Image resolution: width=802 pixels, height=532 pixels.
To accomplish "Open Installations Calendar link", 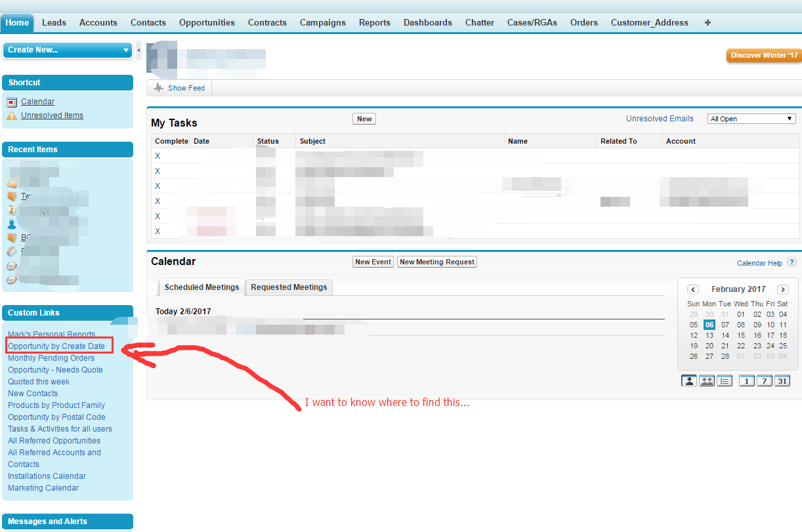I will pos(47,476).
